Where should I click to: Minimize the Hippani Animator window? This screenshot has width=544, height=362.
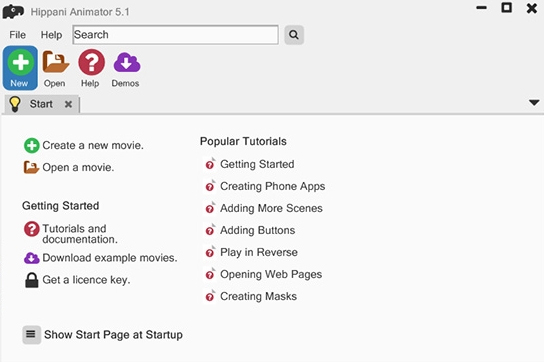[481, 8]
